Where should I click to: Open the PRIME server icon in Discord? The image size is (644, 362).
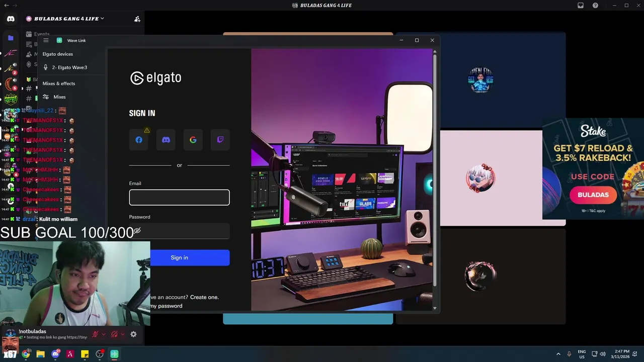pyautogui.click(x=11, y=99)
